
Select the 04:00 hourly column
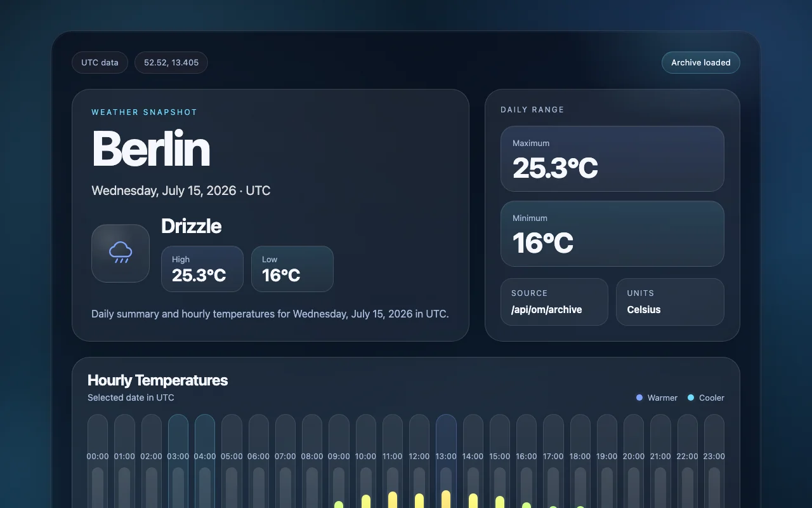click(205, 461)
